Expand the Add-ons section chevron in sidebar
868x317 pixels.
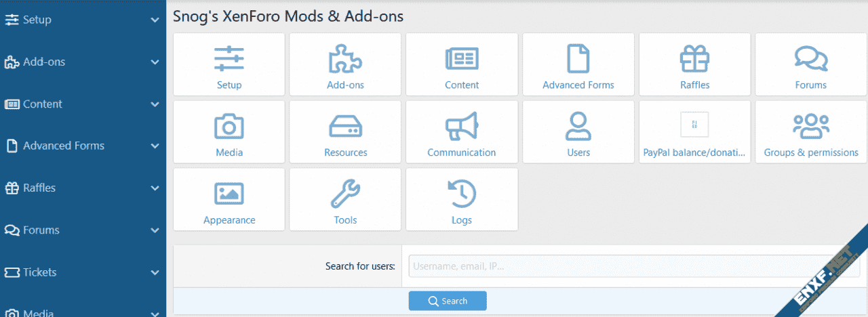pos(155,62)
